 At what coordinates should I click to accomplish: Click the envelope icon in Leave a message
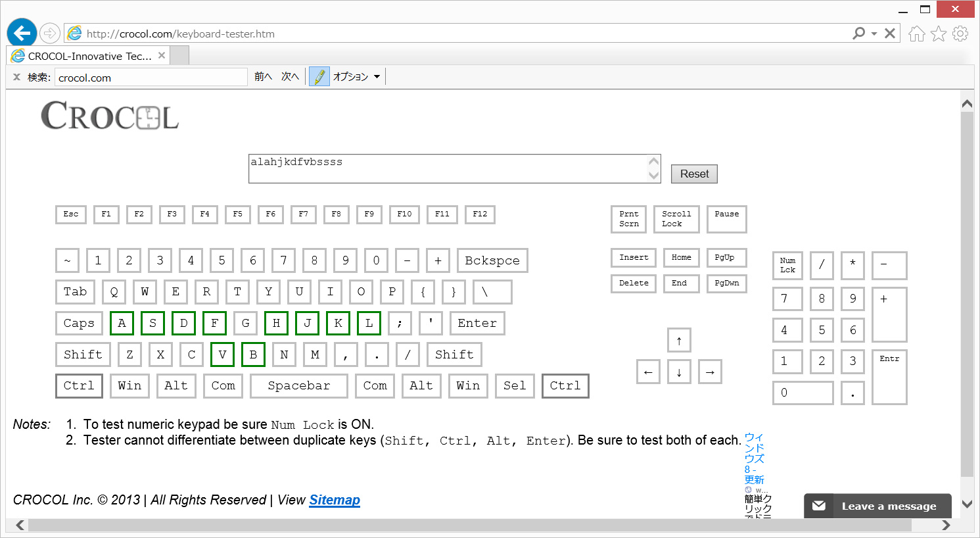819,506
